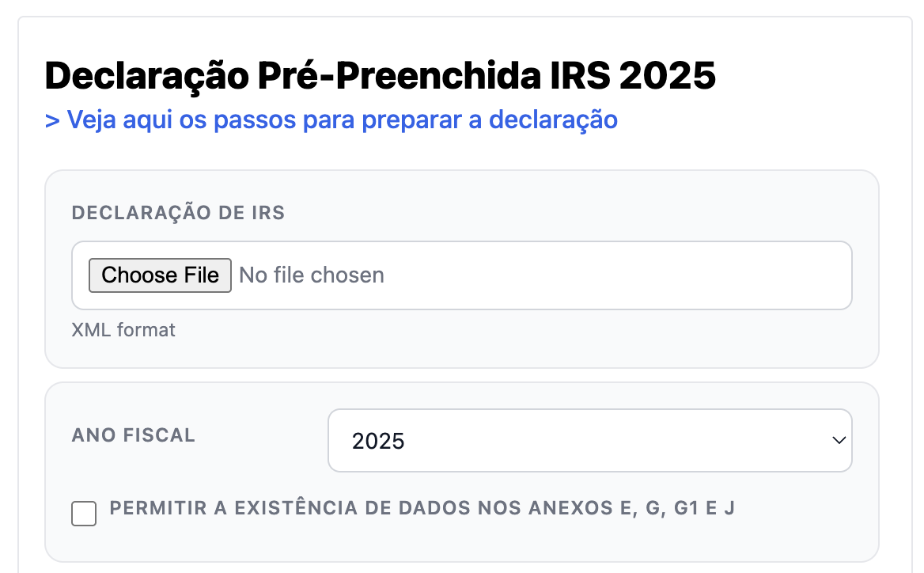Image resolution: width=924 pixels, height=573 pixels.
Task: Click the empty area of the file input box
Action: (617, 275)
